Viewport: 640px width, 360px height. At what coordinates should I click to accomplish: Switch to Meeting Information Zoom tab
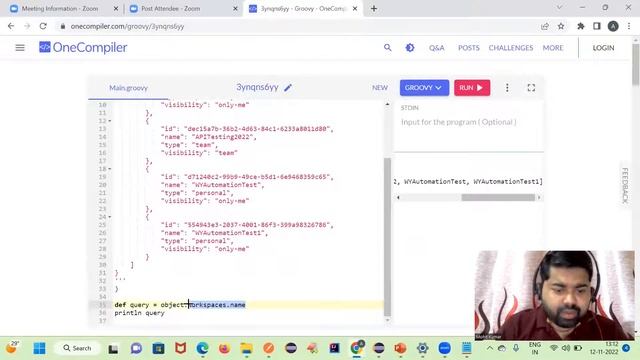point(60,9)
